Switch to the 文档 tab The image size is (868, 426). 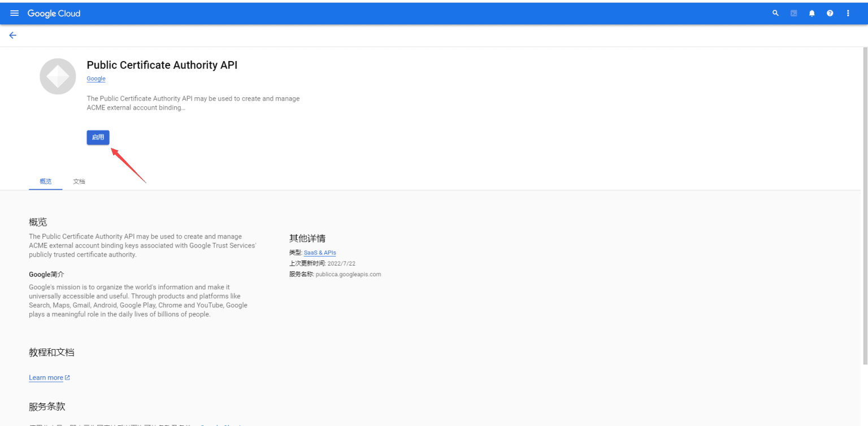click(x=79, y=181)
